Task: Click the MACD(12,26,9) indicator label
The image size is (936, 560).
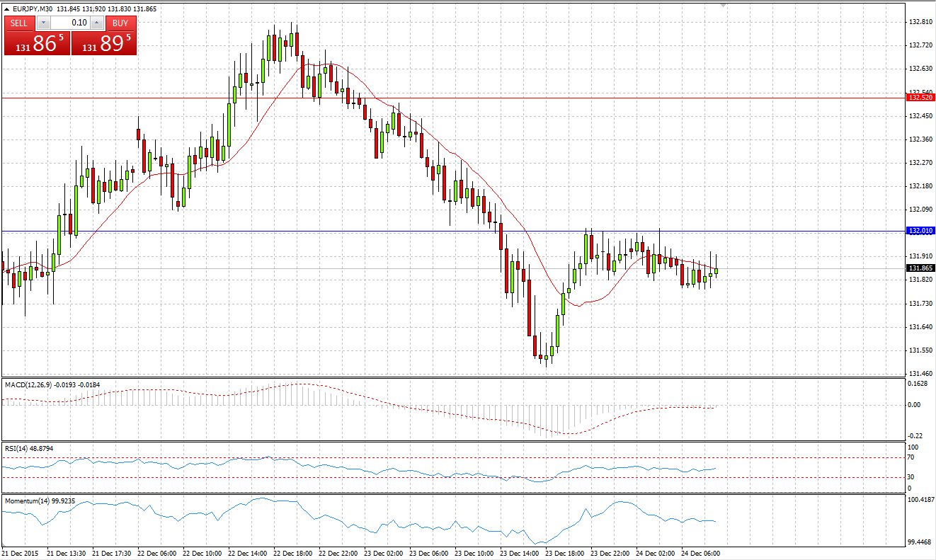Action: [x=52, y=384]
